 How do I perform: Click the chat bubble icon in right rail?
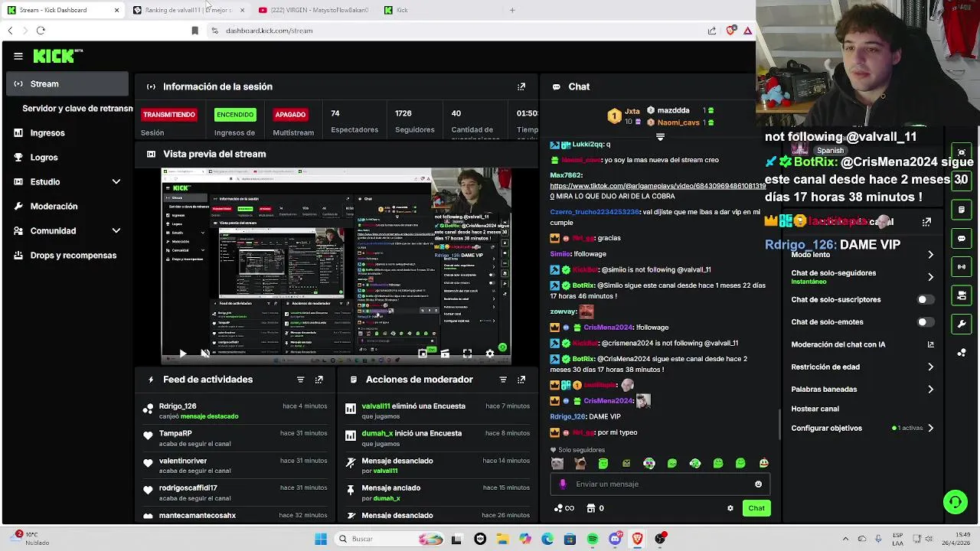click(962, 238)
